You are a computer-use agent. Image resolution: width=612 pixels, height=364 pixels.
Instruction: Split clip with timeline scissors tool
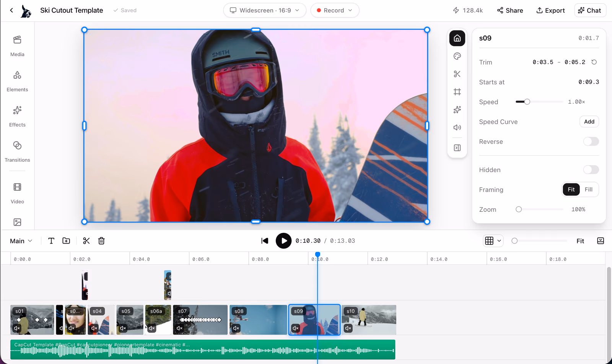click(86, 240)
